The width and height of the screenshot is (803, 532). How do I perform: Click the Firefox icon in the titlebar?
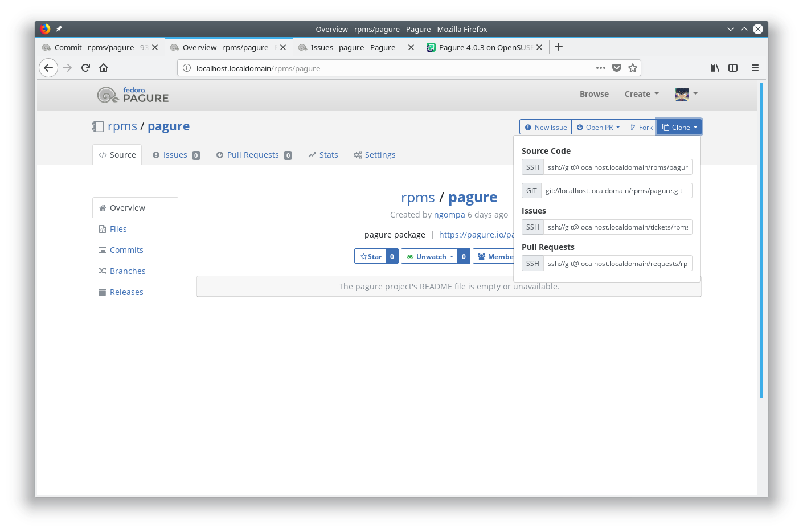point(46,29)
